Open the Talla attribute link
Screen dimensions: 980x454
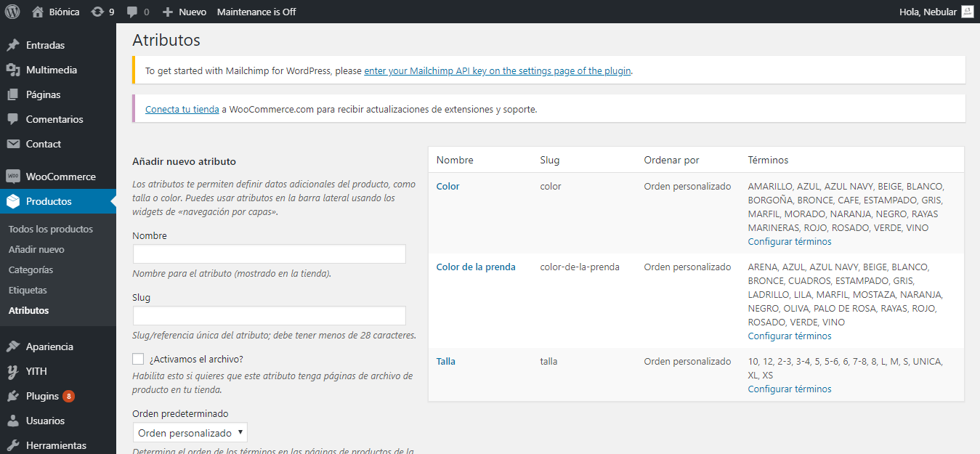pos(446,362)
